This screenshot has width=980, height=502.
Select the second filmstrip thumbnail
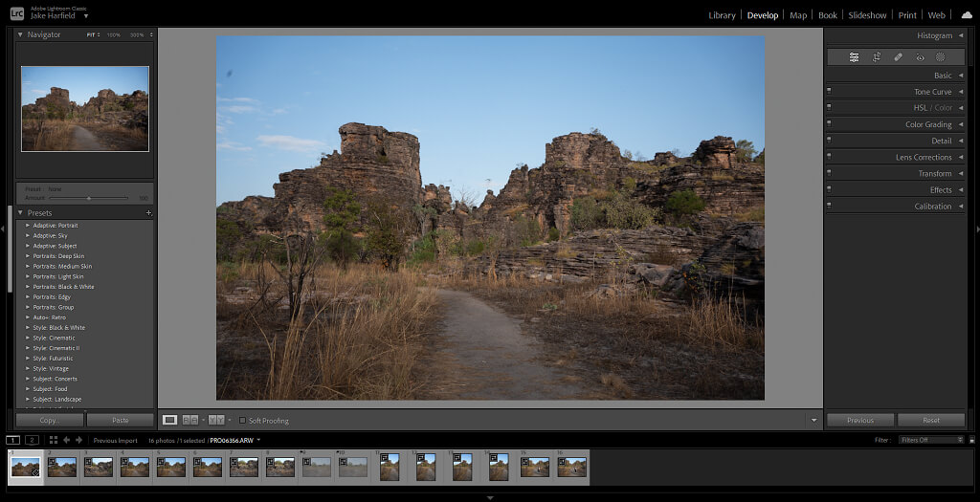(62, 467)
